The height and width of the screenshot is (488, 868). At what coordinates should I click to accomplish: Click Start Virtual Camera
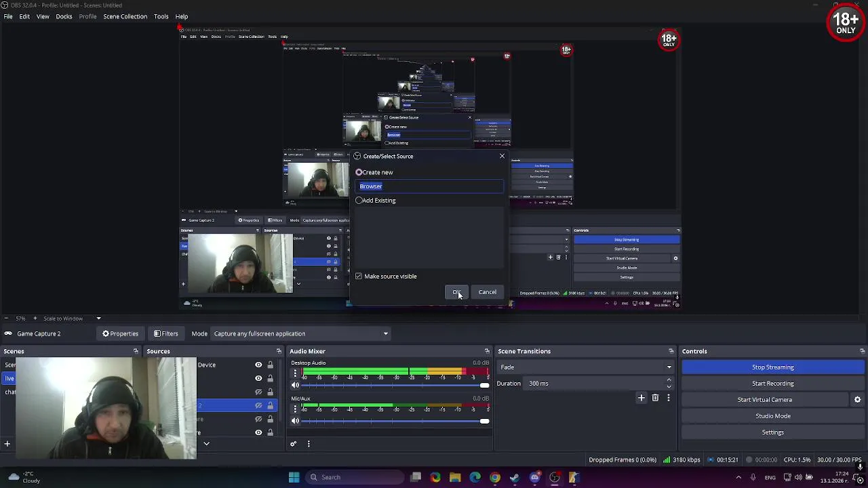[x=764, y=400]
